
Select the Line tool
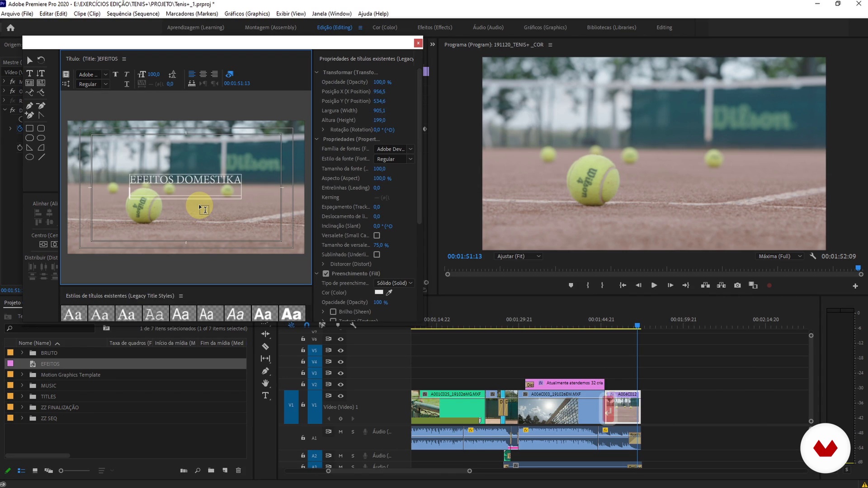tap(41, 157)
